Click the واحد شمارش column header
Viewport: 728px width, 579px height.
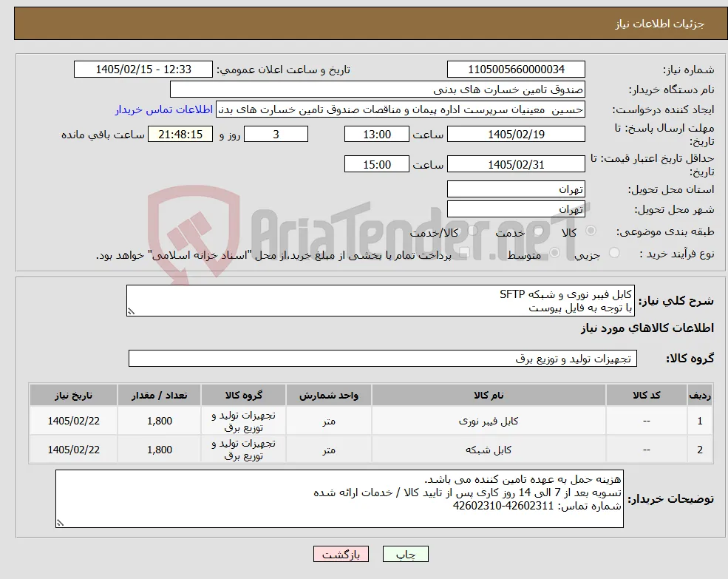(x=329, y=395)
